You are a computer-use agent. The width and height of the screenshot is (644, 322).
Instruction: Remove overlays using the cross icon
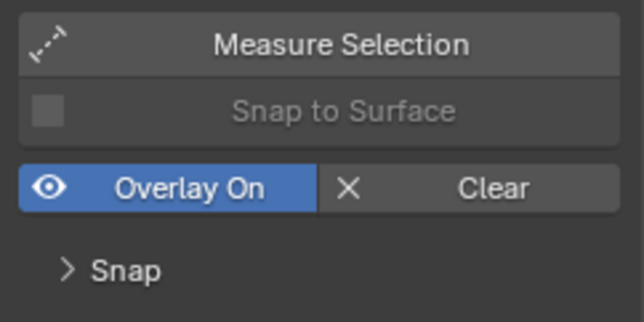pyautogui.click(x=348, y=188)
